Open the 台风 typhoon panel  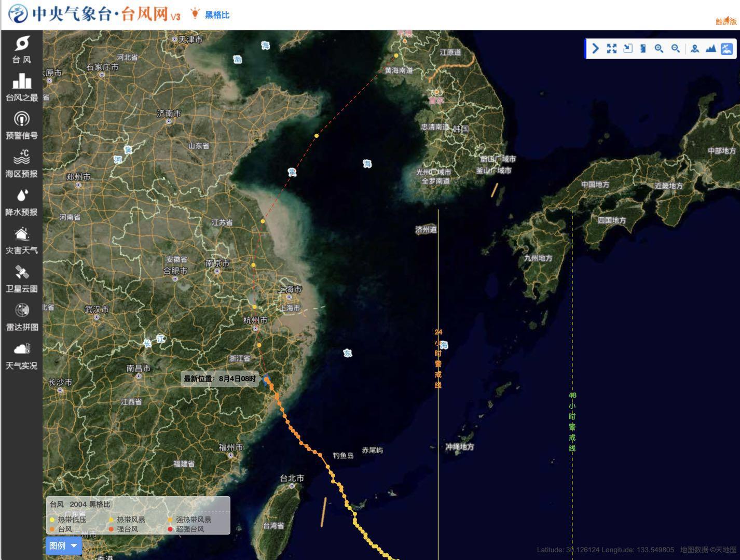(x=21, y=50)
